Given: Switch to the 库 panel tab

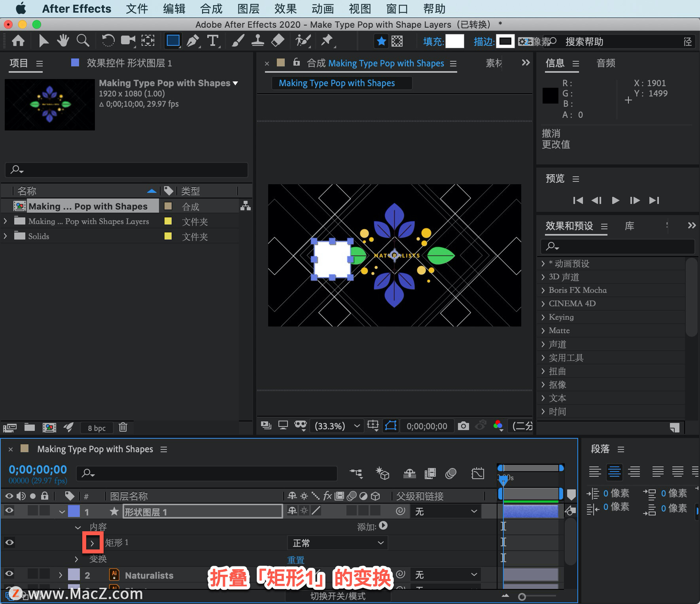Looking at the screenshot, I should coord(629,226).
